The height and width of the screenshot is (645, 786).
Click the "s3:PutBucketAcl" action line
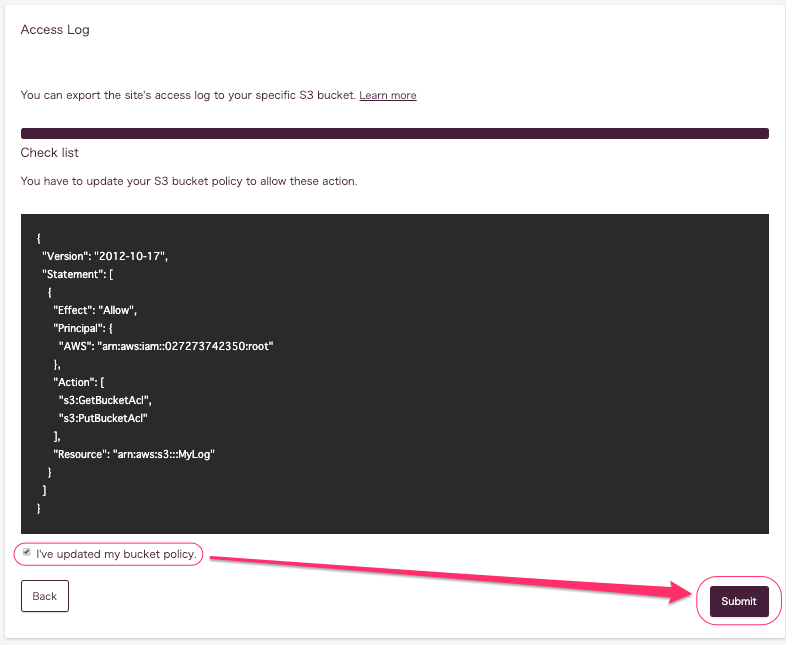pos(103,418)
